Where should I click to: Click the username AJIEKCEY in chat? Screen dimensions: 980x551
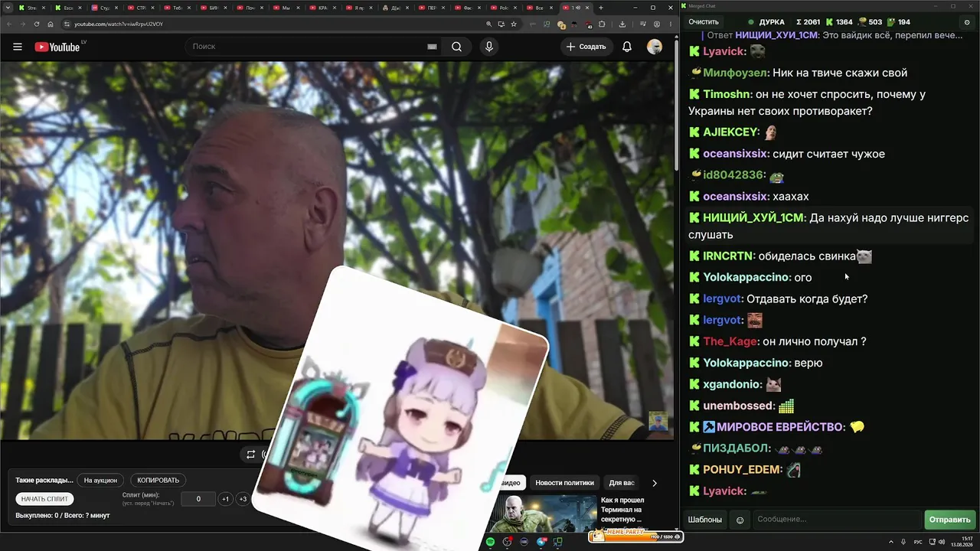tap(731, 132)
